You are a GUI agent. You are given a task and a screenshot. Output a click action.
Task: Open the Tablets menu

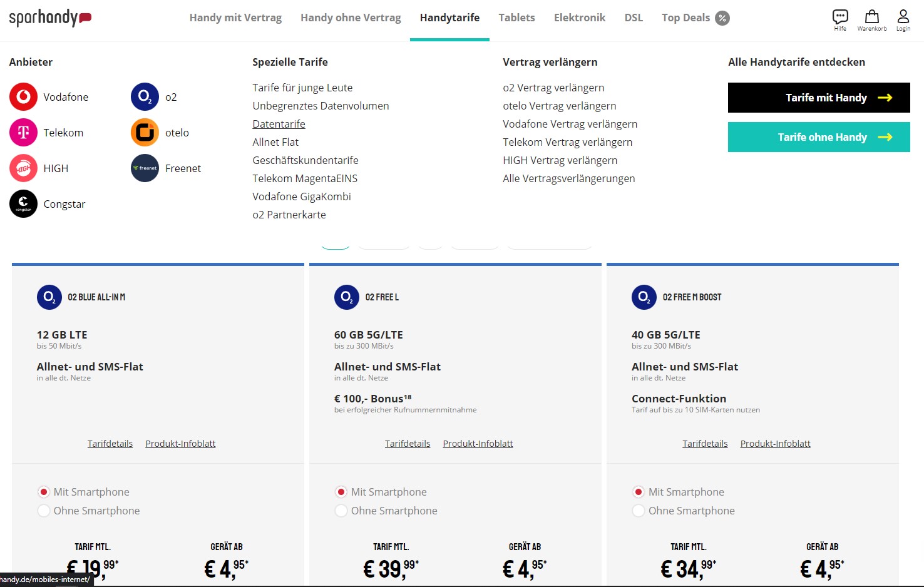[516, 18]
